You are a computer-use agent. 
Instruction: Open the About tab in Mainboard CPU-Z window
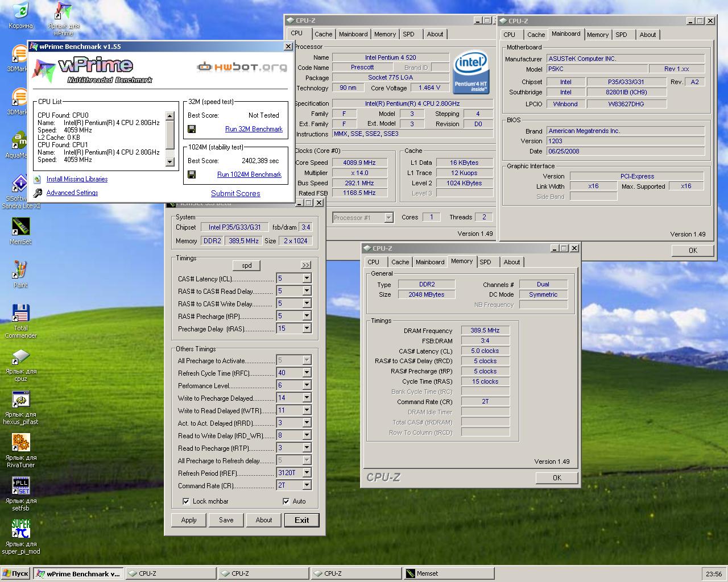point(647,35)
